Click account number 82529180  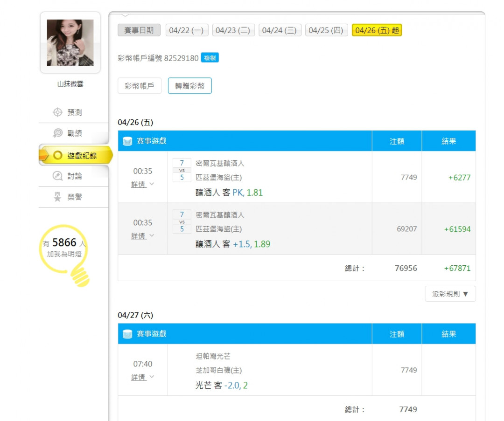[x=181, y=58]
